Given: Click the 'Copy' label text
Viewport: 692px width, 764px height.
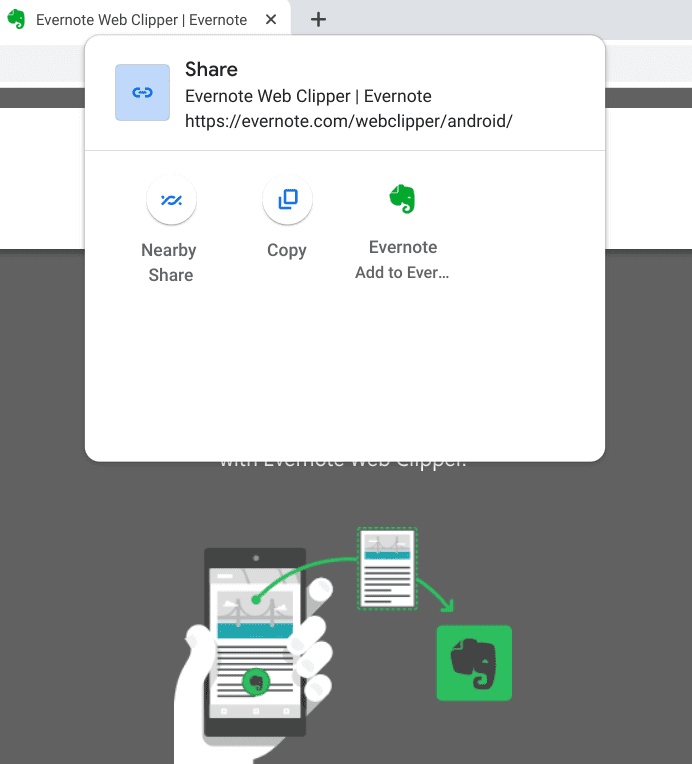Looking at the screenshot, I should point(287,250).
